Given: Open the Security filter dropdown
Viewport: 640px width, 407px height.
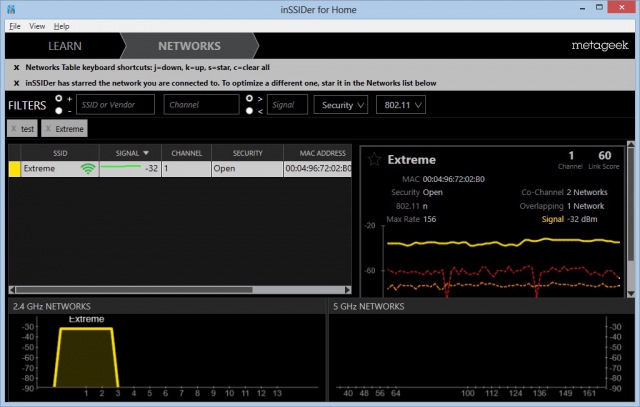Looking at the screenshot, I should point(341,105).
